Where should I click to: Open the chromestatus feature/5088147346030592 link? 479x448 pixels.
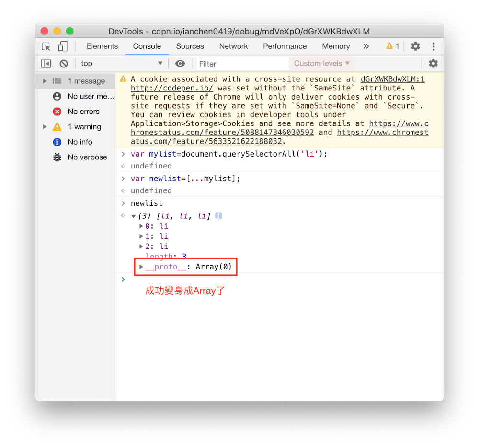pyautogui.click(x=222, y=133)
